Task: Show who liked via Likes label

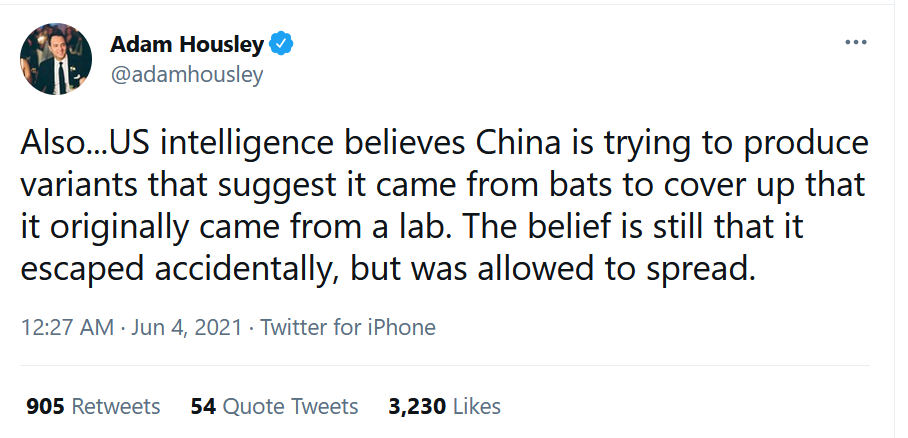Action: click(x=477, y=406)
